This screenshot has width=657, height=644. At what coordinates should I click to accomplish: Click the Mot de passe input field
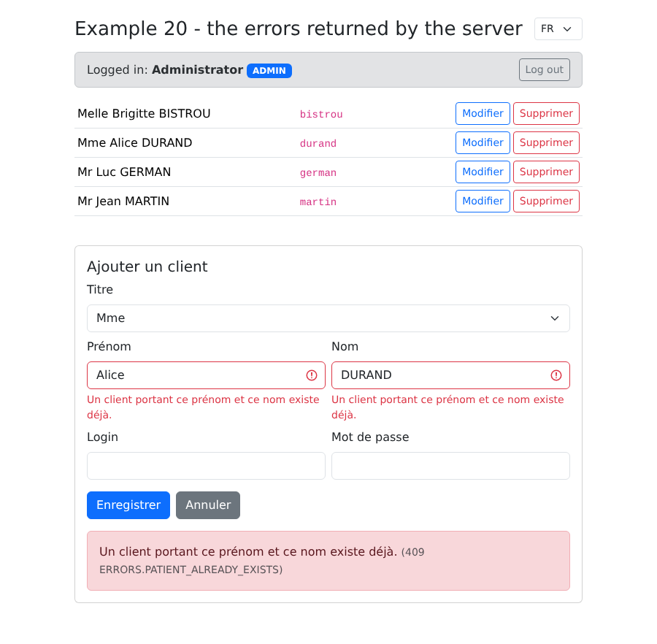tap(450, 466)
